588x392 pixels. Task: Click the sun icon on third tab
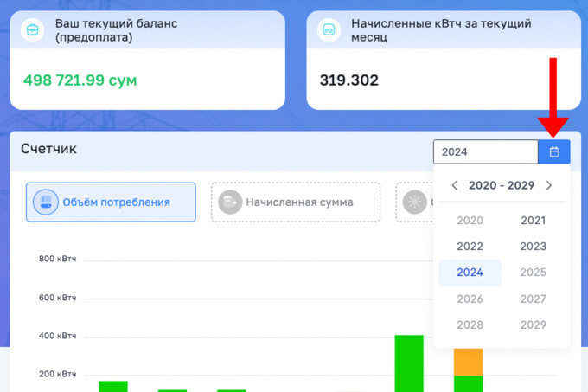tap(415, 202)
